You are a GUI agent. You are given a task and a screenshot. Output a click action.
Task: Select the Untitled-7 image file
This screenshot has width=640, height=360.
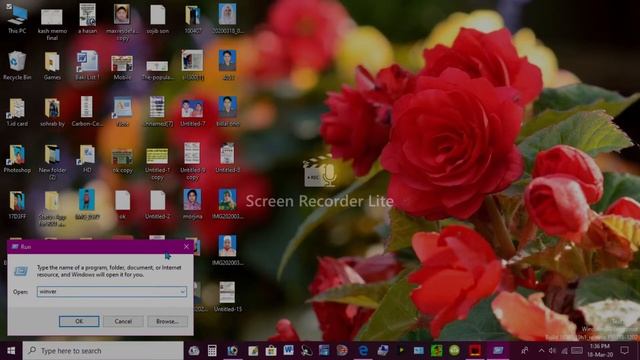click(193, 112)
